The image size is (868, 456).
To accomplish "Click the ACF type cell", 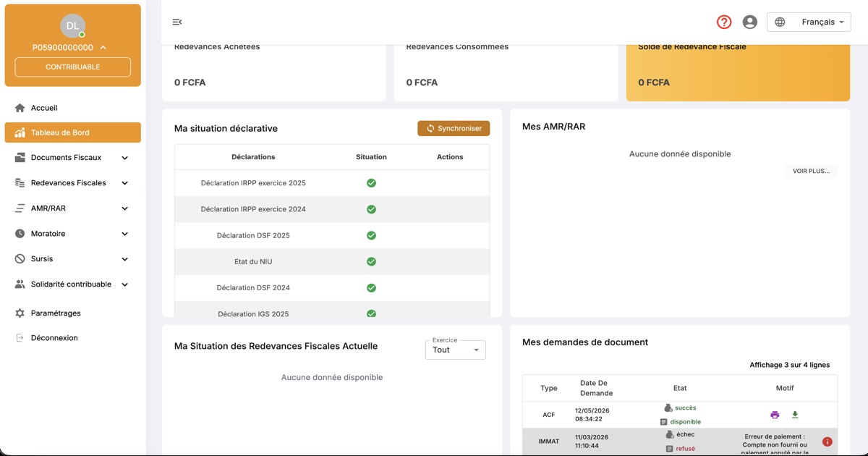I will [548, 415].
